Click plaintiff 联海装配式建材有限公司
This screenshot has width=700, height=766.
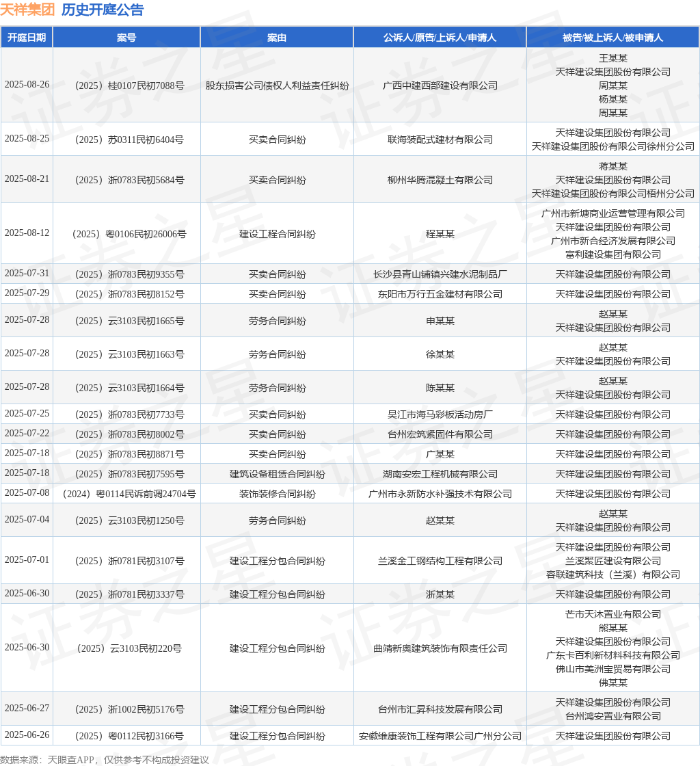pyautogui.click(x=440, y=140)
